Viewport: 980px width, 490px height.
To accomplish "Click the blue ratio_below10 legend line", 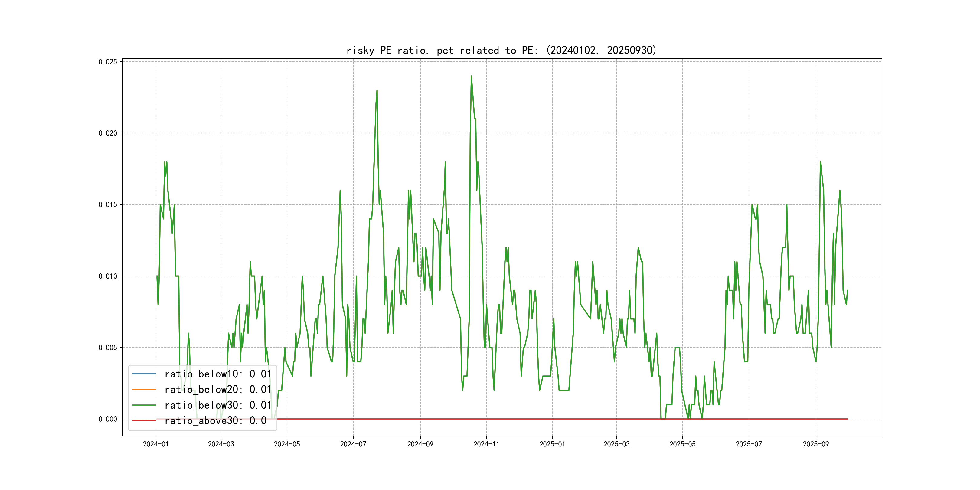I will pos(144,374).
